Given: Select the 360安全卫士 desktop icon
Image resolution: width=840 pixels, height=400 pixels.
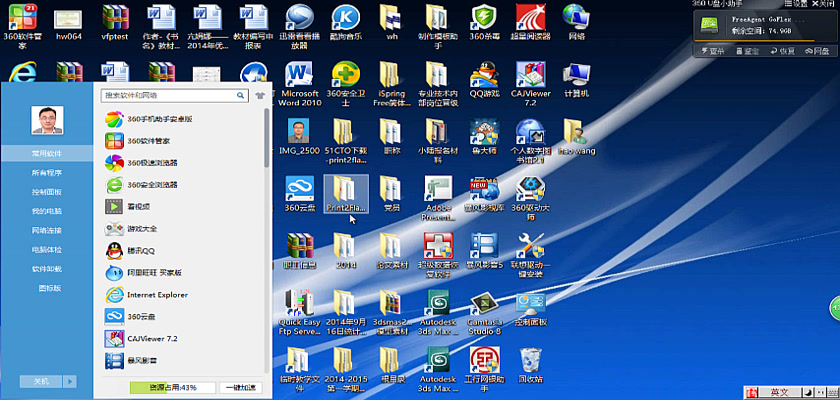Looking at the screenshot, I should (346, 84).
